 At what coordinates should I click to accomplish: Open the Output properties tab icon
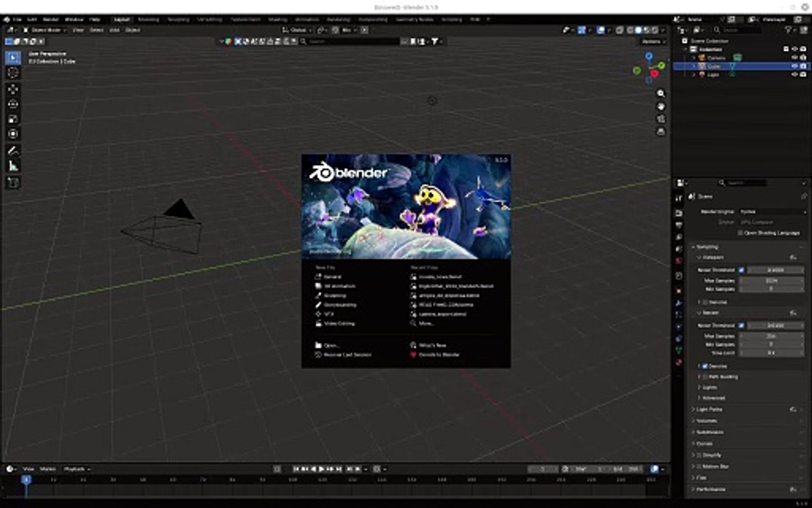click(679, 225)
